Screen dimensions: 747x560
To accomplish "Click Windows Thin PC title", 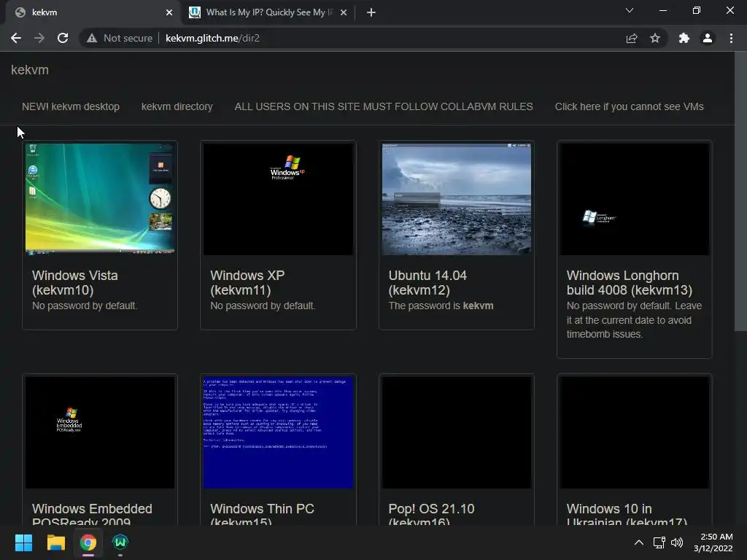I will coord(262,514).
